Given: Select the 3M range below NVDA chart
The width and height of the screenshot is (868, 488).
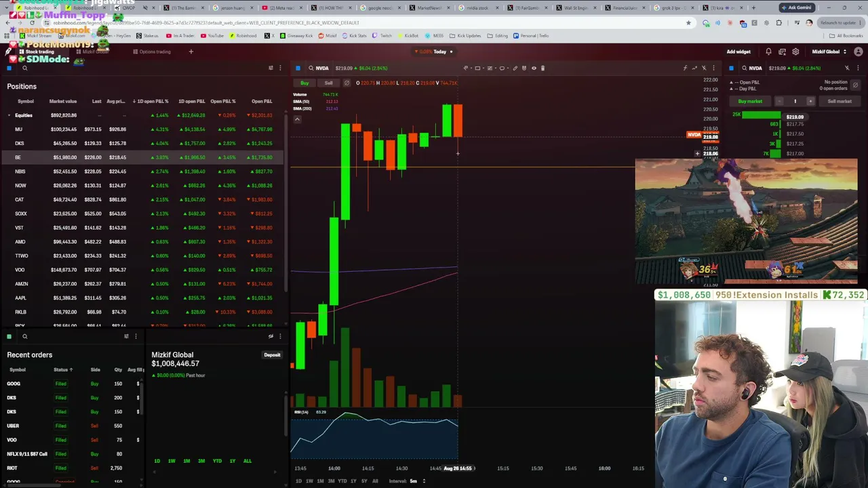Looking at the screenshot, I should (331, 481).
